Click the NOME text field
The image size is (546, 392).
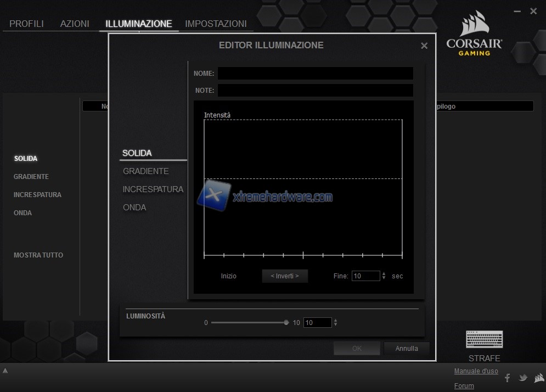[x=315, y=74]
